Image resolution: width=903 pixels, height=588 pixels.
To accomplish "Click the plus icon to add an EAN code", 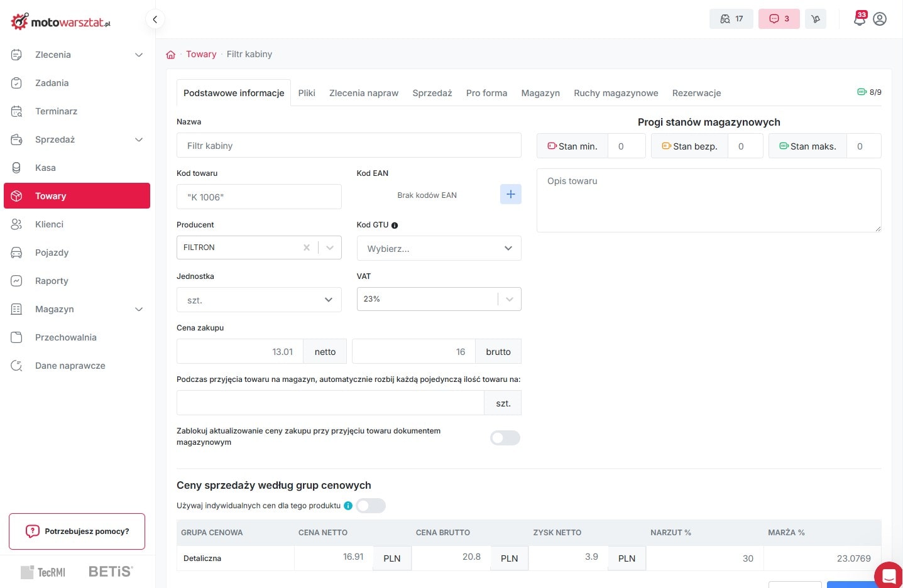I will [x=510, y=195].
